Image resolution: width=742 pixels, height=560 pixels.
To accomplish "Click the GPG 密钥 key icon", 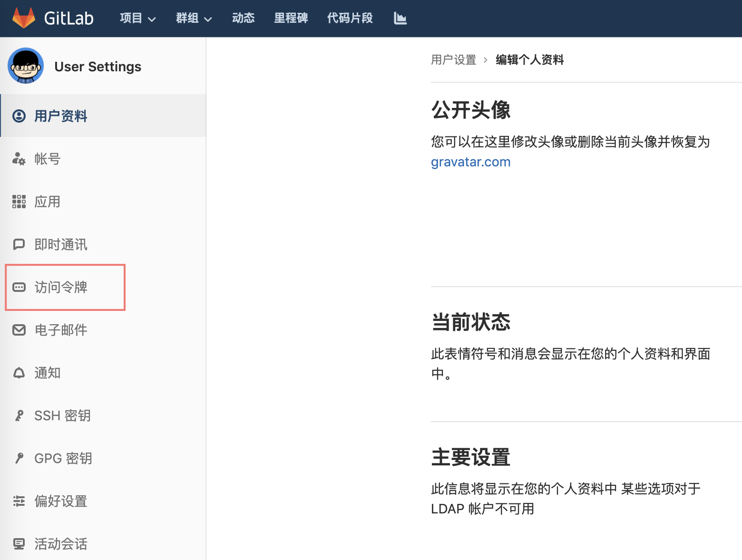I will click(19, 458).
